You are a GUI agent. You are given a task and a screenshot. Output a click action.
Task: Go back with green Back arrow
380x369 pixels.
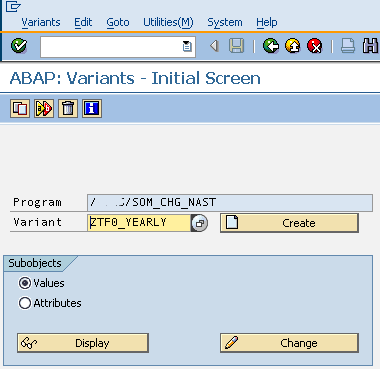(x=271, y=46)
